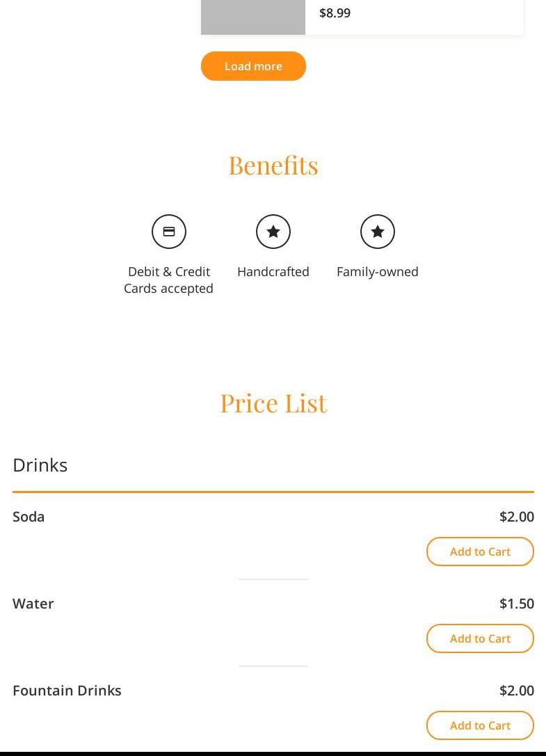
Task: Click the Water item name
Action: point(33,604)
